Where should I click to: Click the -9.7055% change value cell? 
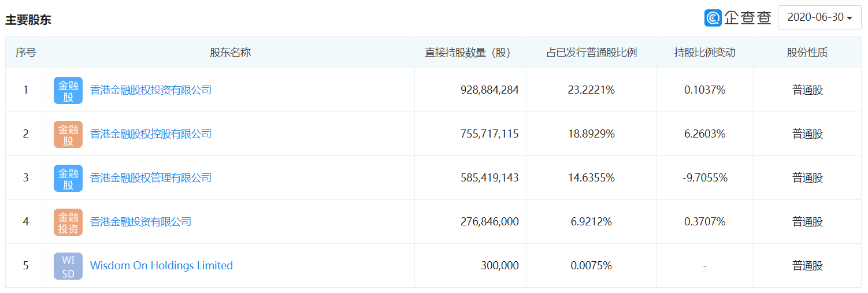pyautogui.click(x=704, y=178)
